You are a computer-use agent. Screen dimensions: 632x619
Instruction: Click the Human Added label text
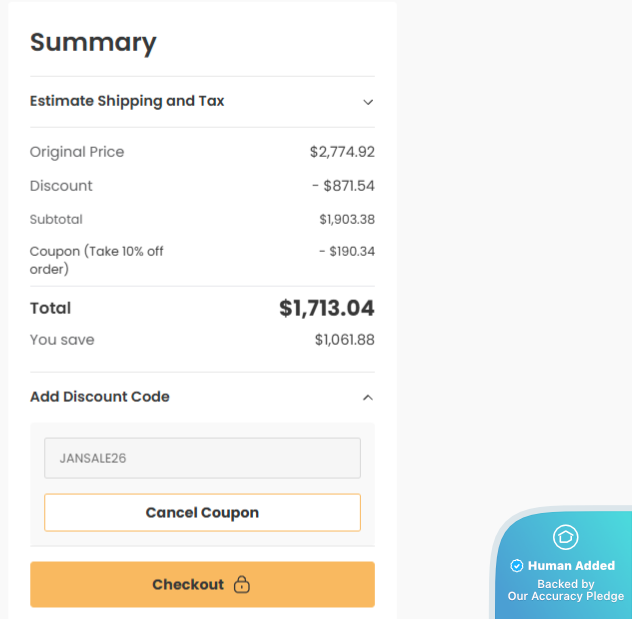point(571,566)
